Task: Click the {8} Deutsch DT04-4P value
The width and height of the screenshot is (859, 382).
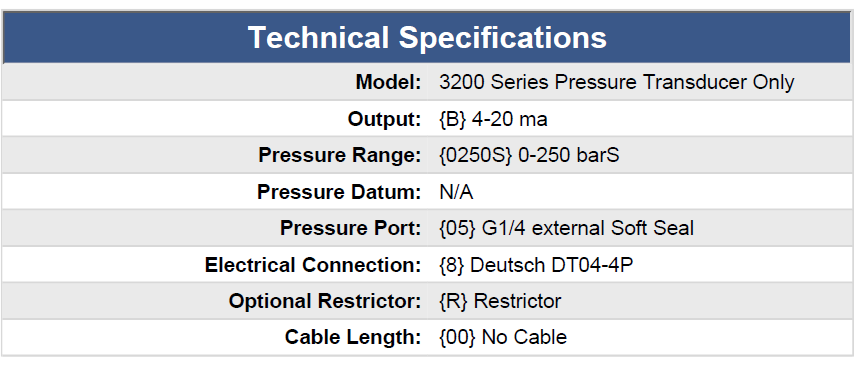Action: click(536, 265)
